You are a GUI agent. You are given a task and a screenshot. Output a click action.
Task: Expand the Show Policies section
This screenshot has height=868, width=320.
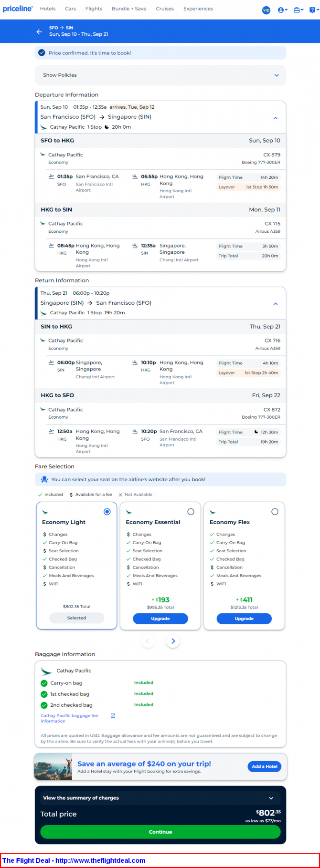(x=160, y=75)
